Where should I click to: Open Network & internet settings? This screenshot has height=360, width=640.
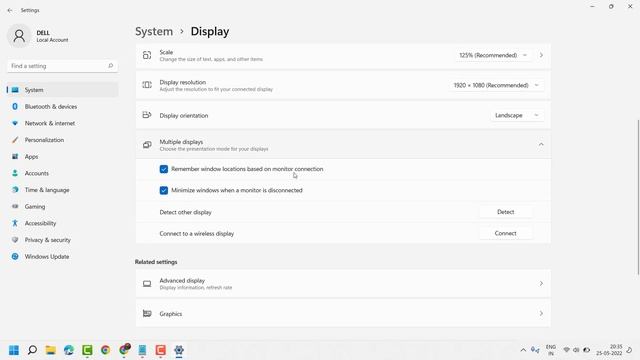click(x=62, y=123)
